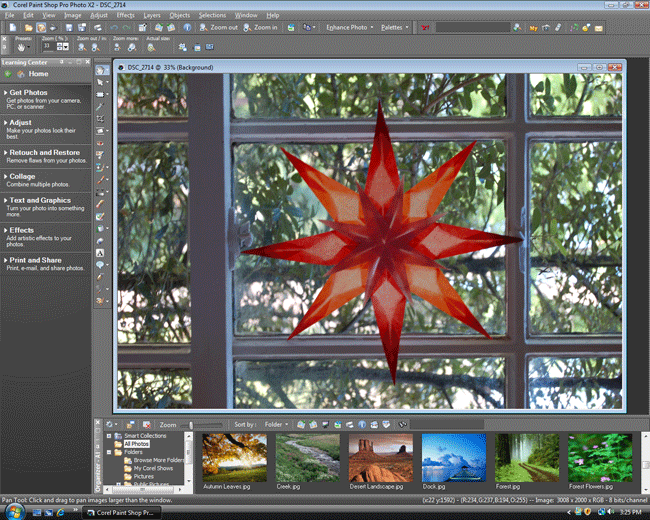Screen dimensions: 650x520
Task: Click the zoom percent spinner arrows
Action: [x=60, y=47]
